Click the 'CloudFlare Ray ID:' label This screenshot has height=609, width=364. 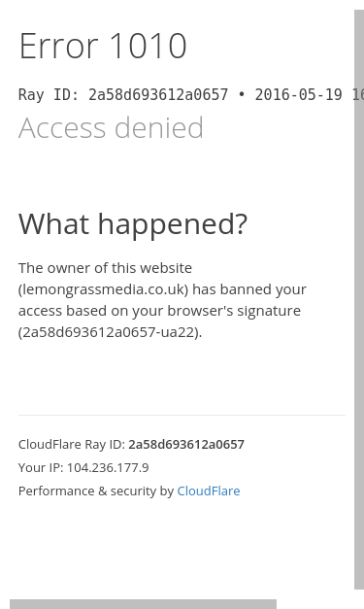72,444
